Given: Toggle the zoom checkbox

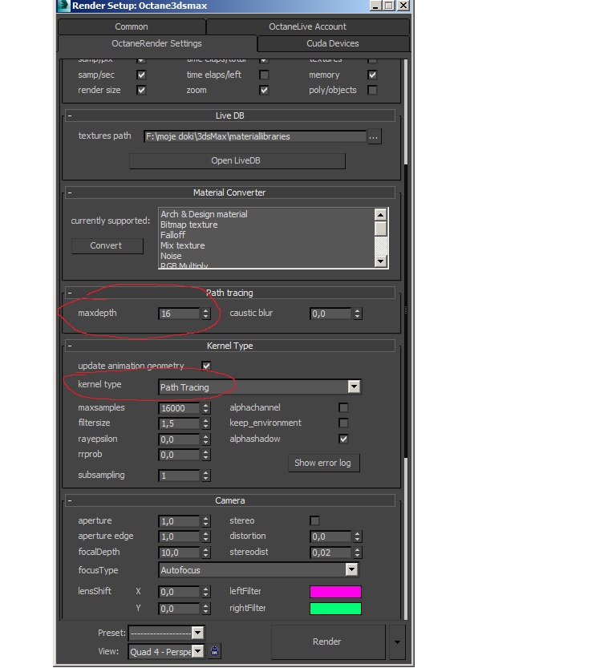Looking at the screenshot, I should pos(264,90).
